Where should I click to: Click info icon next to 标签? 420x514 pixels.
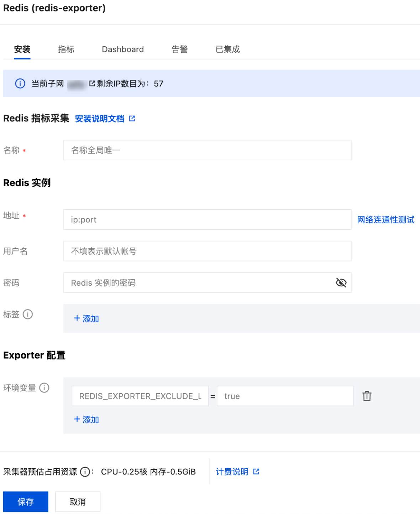(x=28, y=314)
